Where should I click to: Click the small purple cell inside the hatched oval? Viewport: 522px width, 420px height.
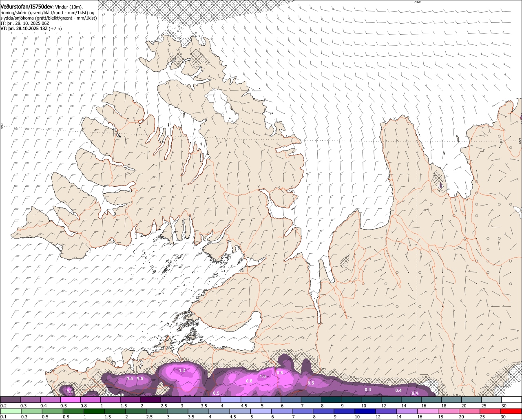click(x=441, y=186)
